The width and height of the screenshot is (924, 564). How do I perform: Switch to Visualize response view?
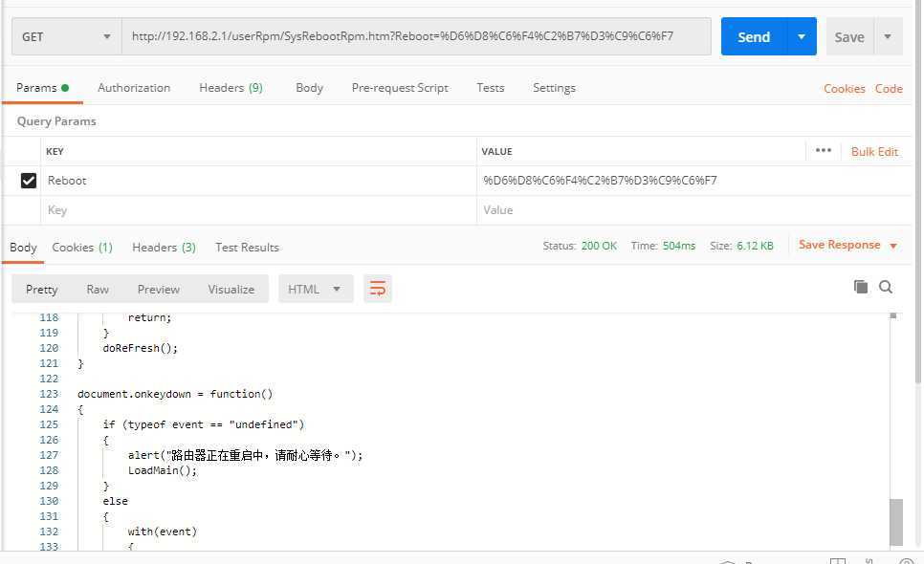click(x=231, y=289)
